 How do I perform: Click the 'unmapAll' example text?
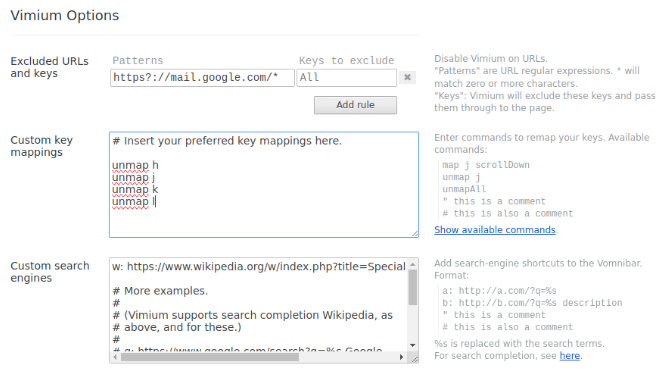tap(464, 189)
